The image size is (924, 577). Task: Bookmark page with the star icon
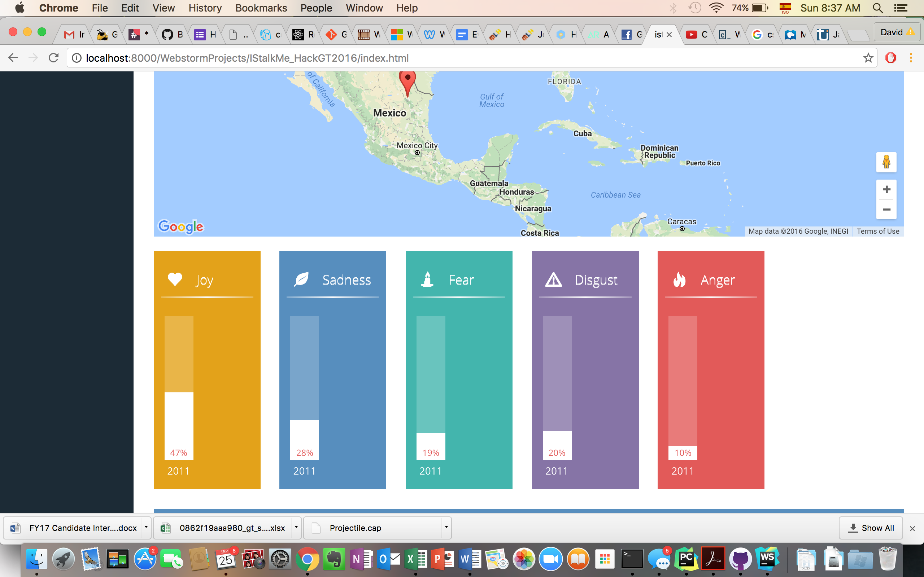pyautogui.click(x=868, y=58)
